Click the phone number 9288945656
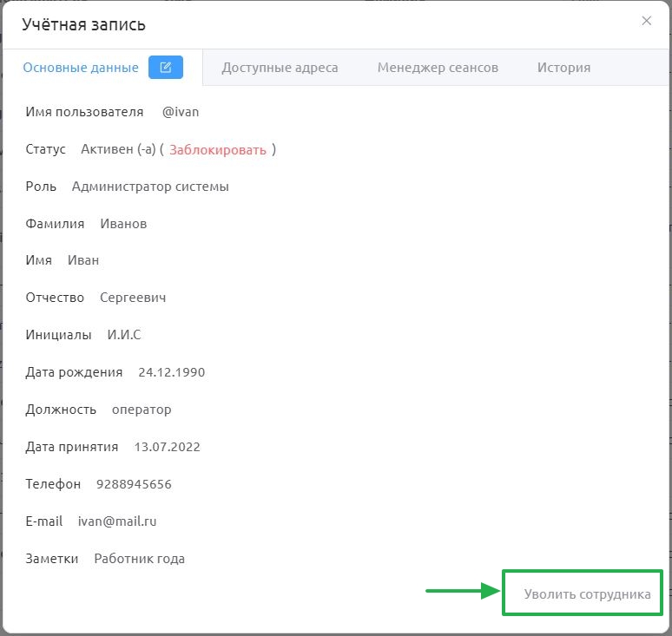The height and width of the screenshot is (636, 672). (x=134, y=484)
